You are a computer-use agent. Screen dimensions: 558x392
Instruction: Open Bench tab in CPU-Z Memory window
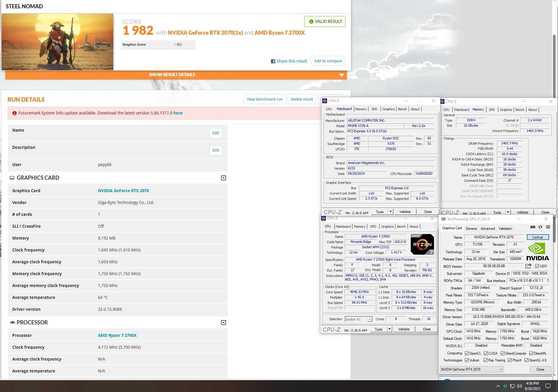tap(520, 110)
